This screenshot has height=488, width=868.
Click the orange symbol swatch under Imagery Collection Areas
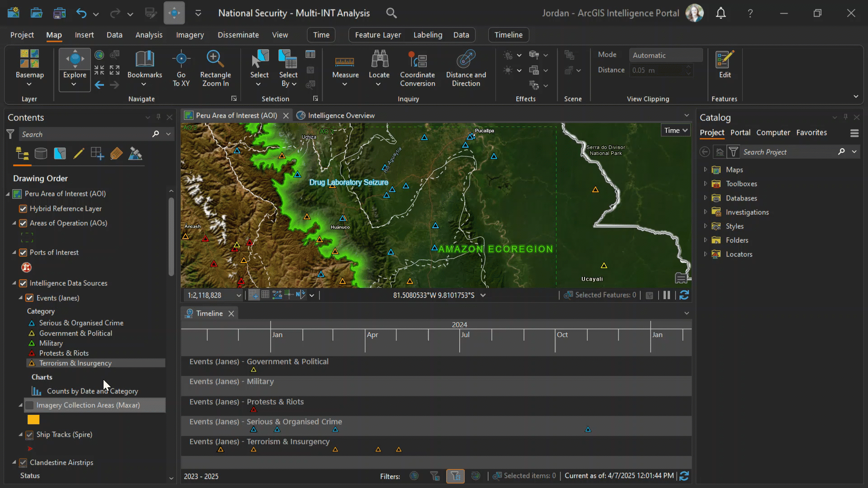33,420
